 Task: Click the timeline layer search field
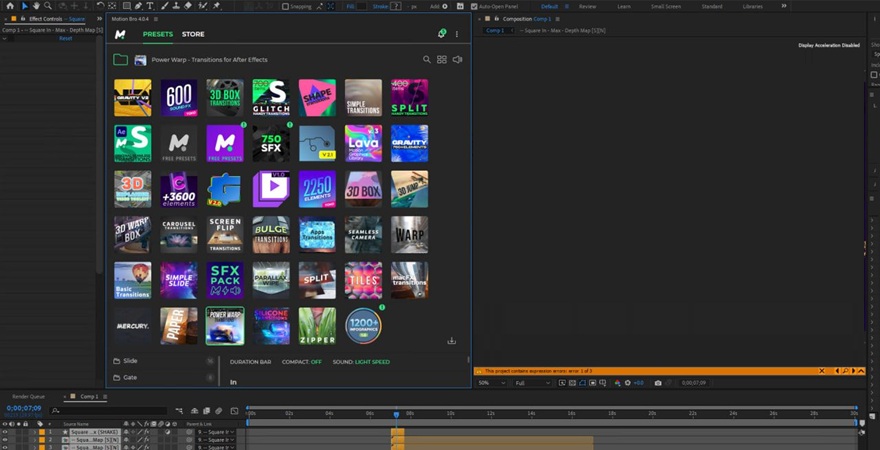pyautogui.click(x=109, y=411)
